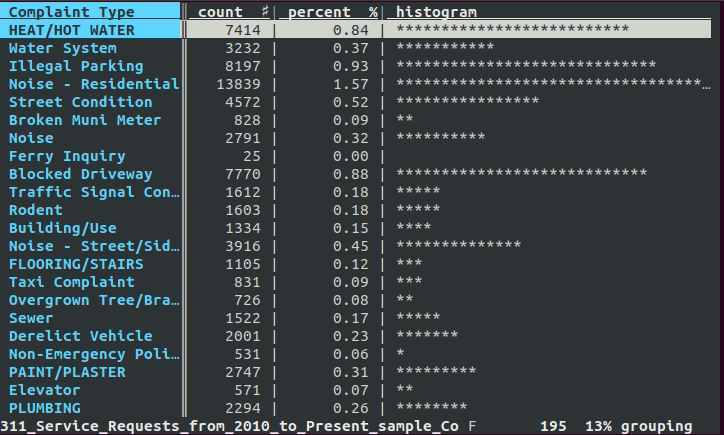The image size is (724, 435).
Task: Click count value 1612
Action: (x=243, y=192)
